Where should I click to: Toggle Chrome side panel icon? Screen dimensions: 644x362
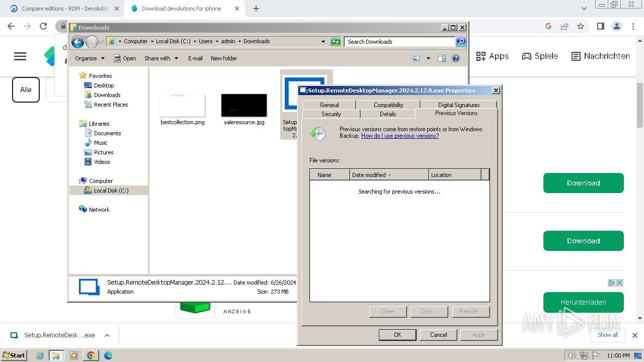click(x=600, y=26)
